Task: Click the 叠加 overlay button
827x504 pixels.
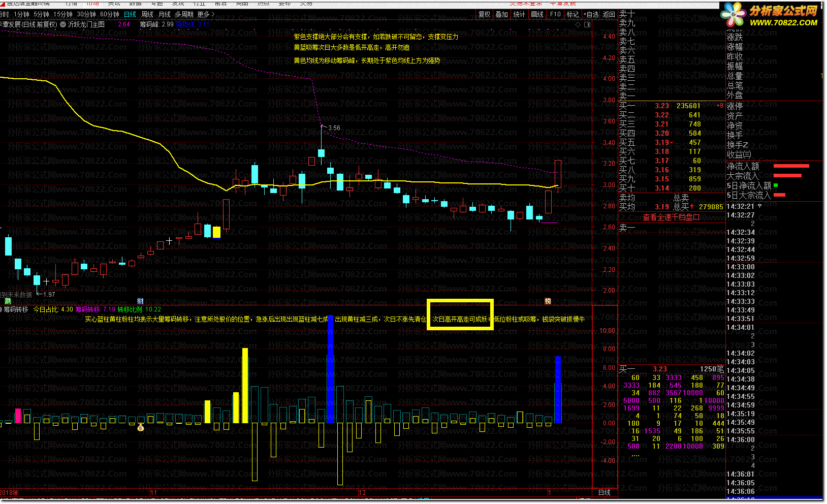Action: click(502, 14)
